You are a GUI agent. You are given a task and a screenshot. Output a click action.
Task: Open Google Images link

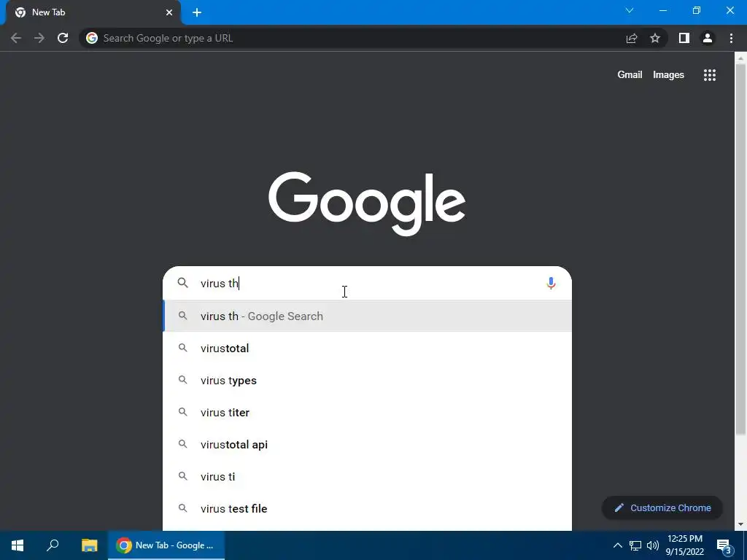tap(668, 75)
